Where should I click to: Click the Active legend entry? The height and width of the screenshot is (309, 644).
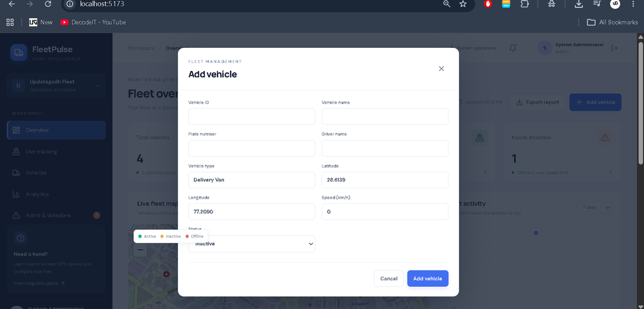point(147,236)
